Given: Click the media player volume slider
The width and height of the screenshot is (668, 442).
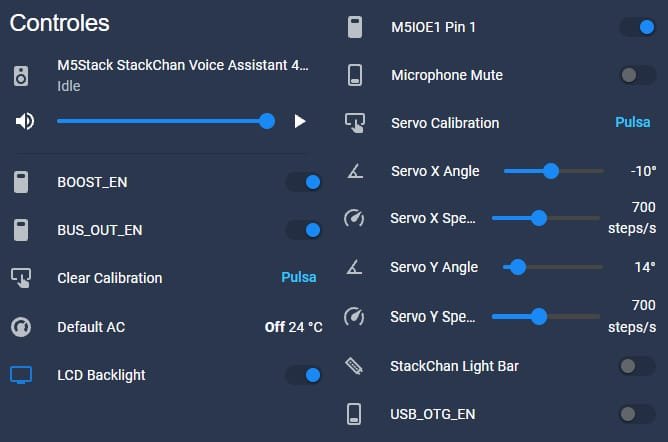Looking at the screenshot, I should 166,121.
